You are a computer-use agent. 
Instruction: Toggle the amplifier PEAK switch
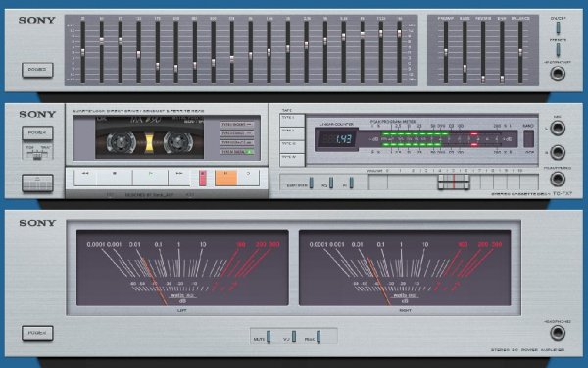(x=318, y=337)
